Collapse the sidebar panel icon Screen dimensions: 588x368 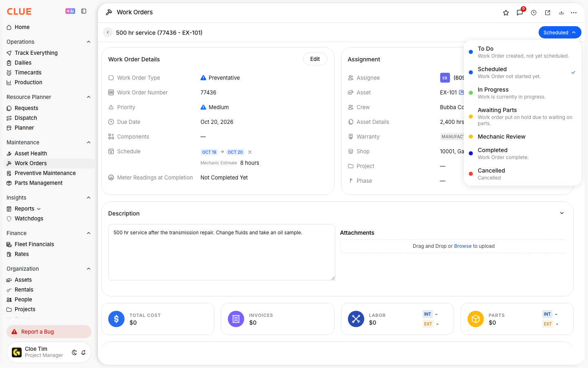pos(84,11)
